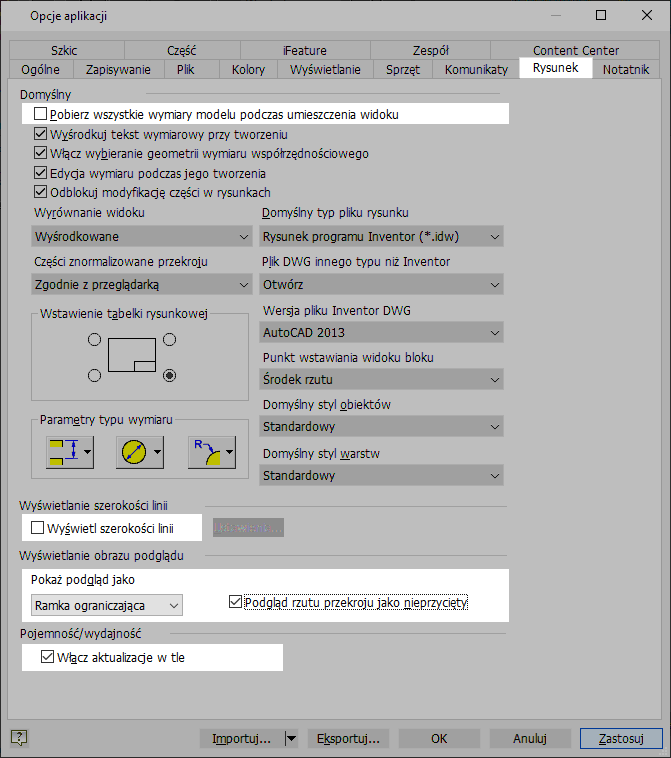Select top-right title block insertion radio

coord(169,339)
